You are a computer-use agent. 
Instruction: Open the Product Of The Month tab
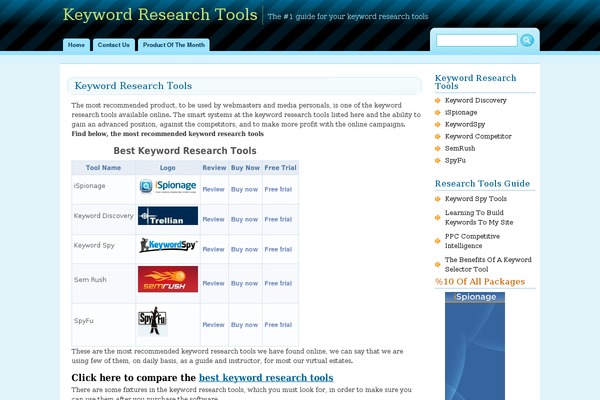click(174, 45)
